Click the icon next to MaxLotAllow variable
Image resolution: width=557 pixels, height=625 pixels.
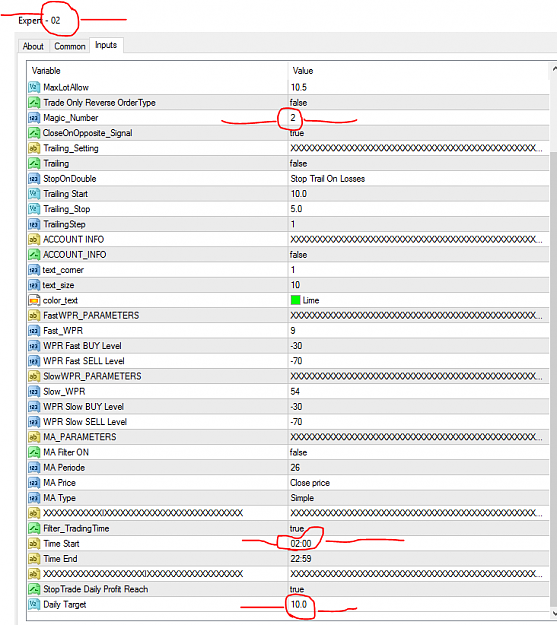34,87
